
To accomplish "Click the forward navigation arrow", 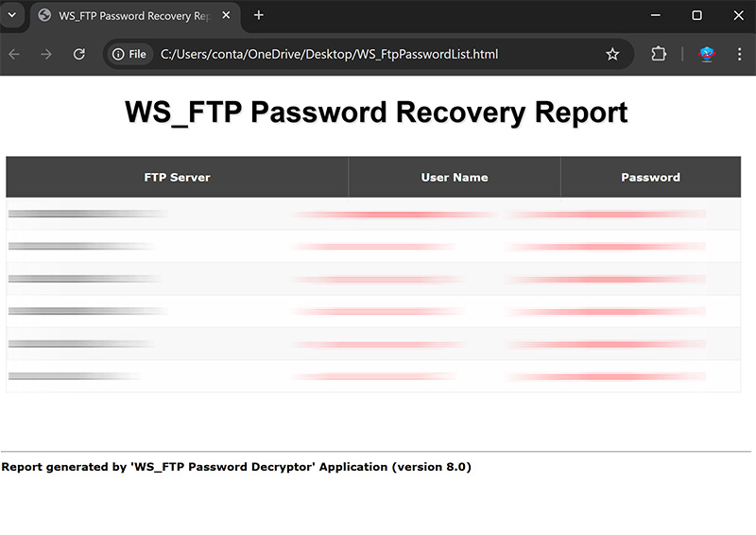I will click(46, 54).
